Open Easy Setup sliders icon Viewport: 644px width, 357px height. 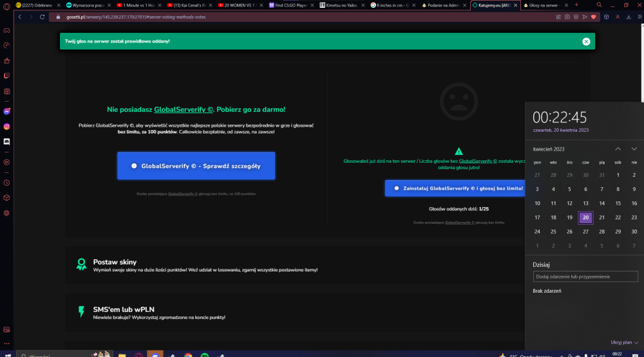click(x=640, y=17)
